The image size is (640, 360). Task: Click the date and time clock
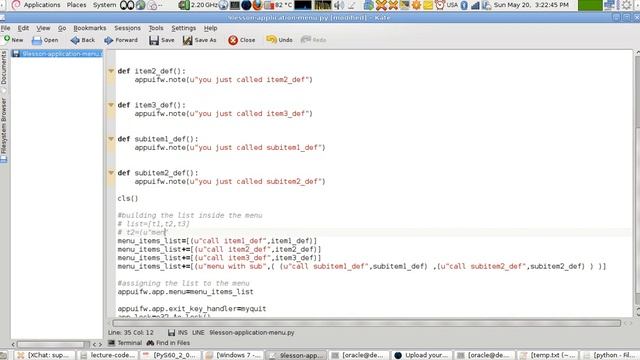pyautogui.click(x=531, y=5)
